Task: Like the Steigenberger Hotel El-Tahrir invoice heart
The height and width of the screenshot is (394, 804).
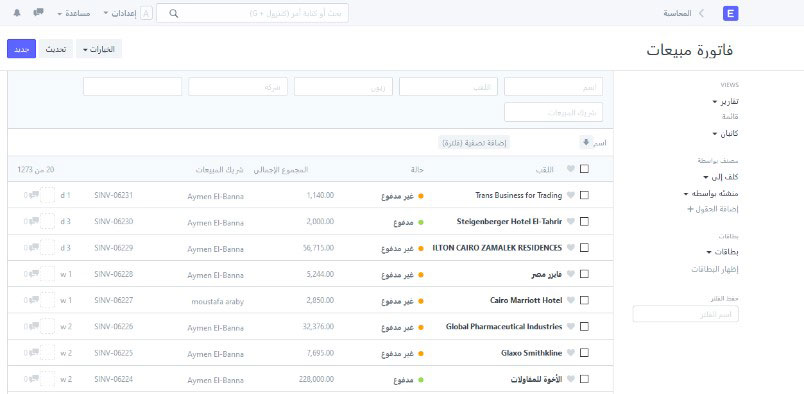Action: [571, 222]
